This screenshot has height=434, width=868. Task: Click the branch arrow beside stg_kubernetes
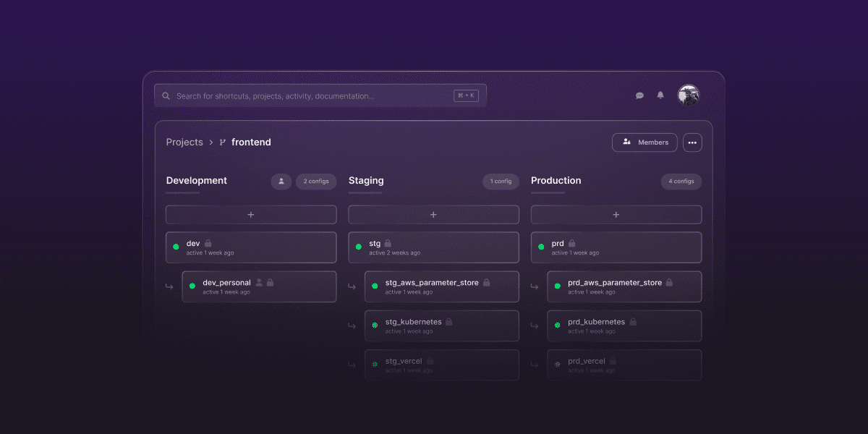point(352,326)
